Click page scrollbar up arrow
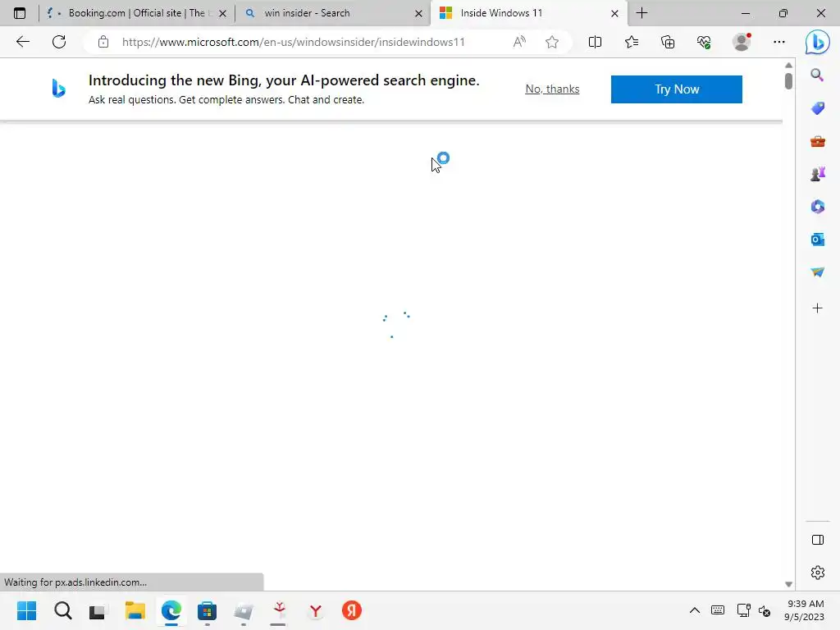The width and height of the screenshot is (840, 630). (x=788, y=65)
